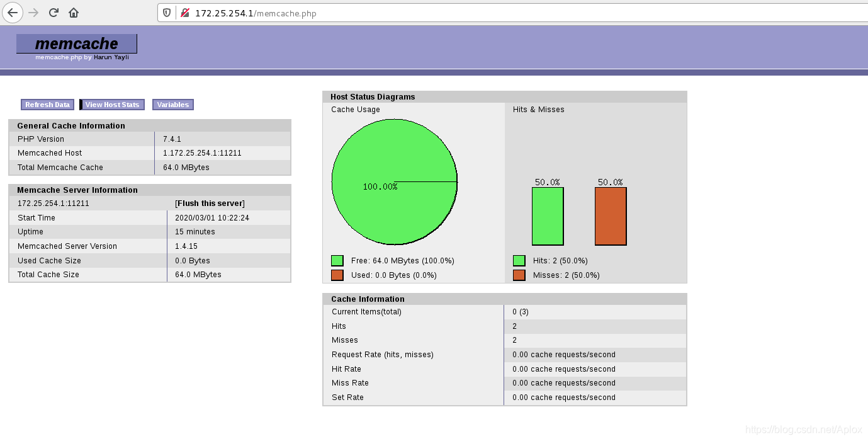Click the PHP Version row label
This screenshot has width=868, height=441.
point(41,139)
